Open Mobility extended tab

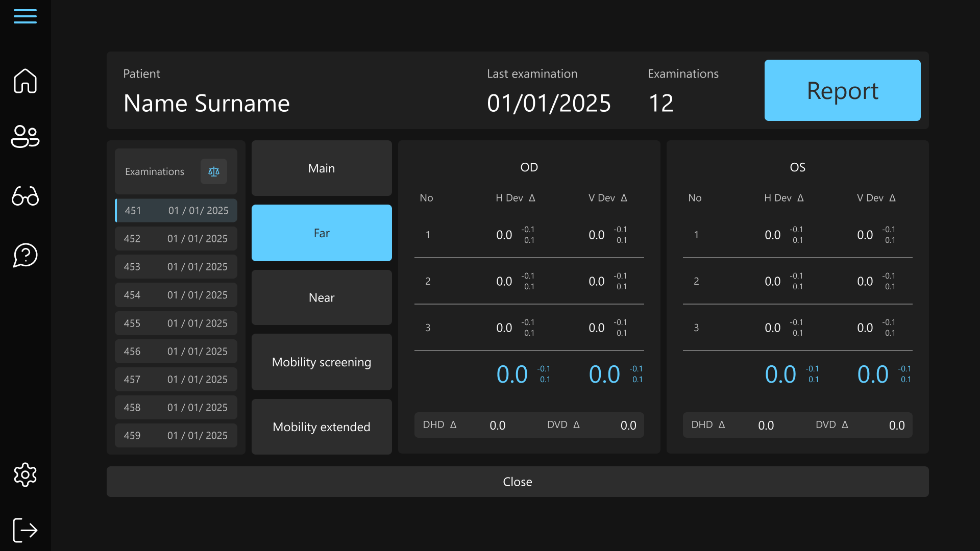[322, 427]
